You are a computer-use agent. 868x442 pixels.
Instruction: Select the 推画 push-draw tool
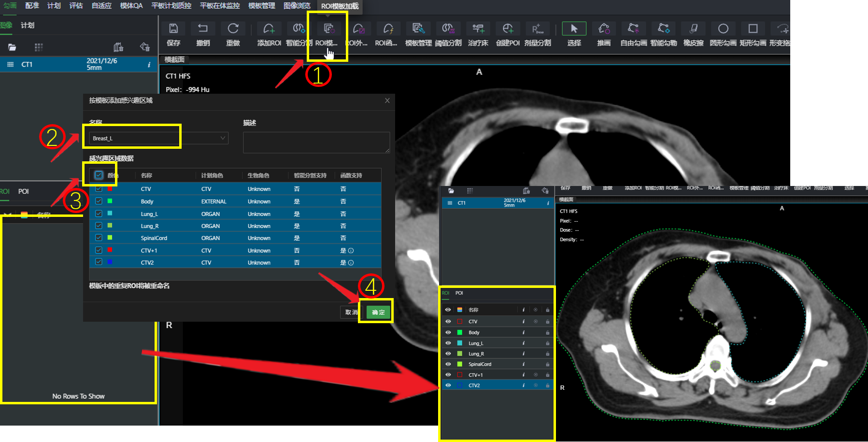604,29
